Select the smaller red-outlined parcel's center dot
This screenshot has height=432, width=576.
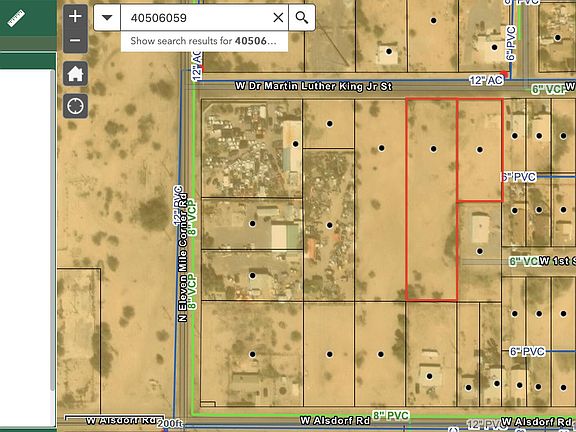click(479, 150)
